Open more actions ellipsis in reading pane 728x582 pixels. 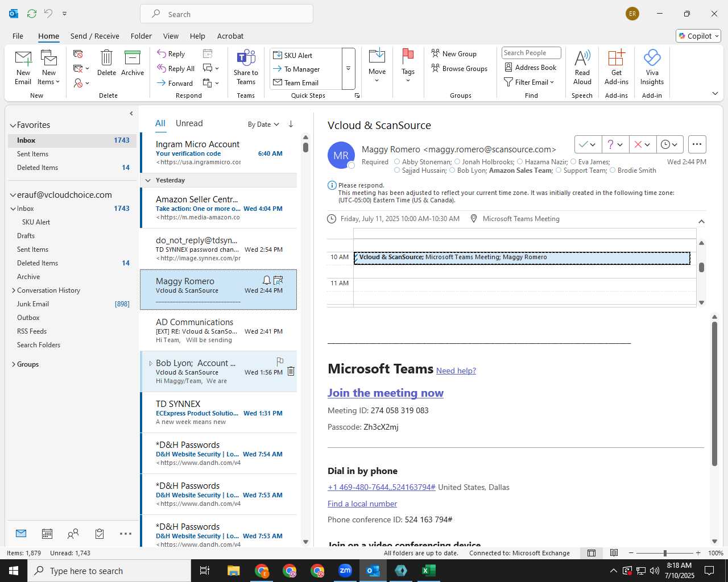pyautogui.click(x=697, y=144)
